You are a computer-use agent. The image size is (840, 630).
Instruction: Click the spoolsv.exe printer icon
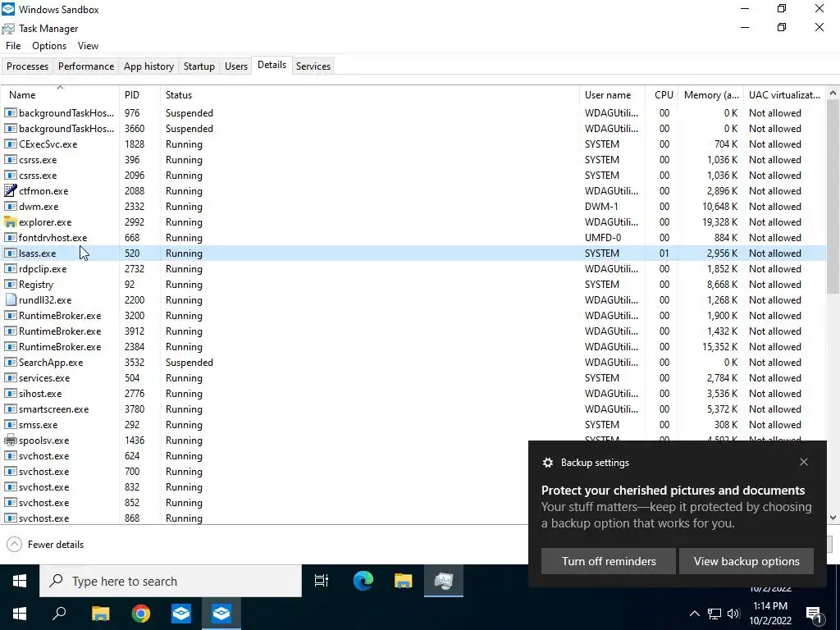click(x=10, y=441)
